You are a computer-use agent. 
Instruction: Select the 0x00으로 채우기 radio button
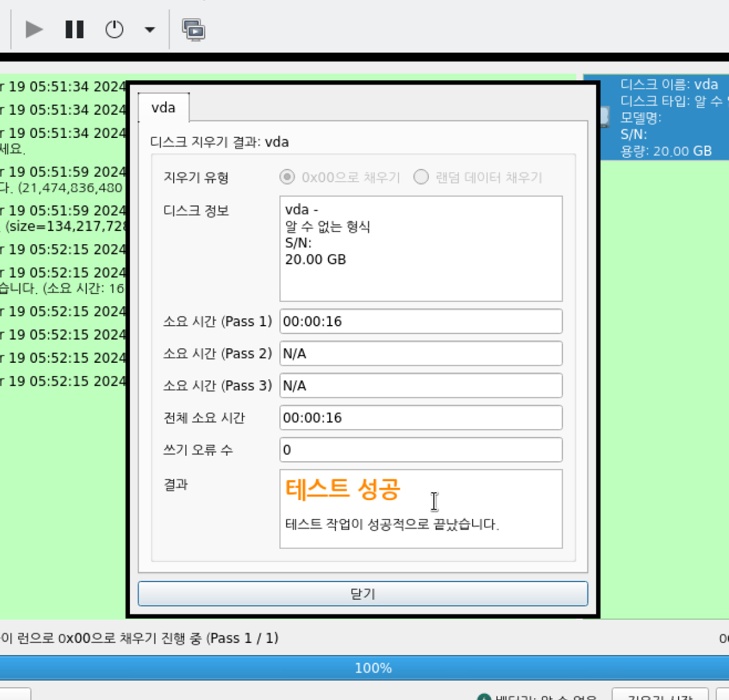287,177
